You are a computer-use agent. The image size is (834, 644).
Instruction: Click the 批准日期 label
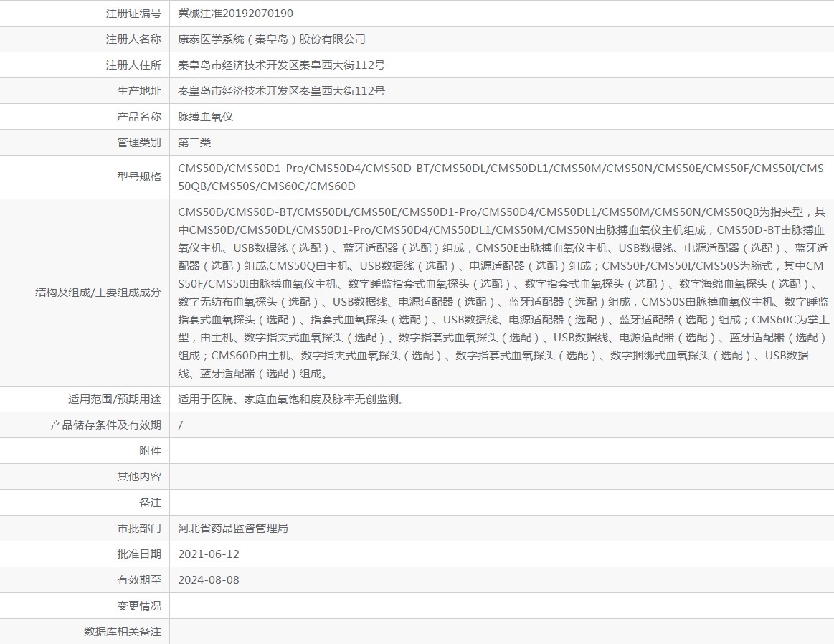pyautogui.click(x=139, y=554)
